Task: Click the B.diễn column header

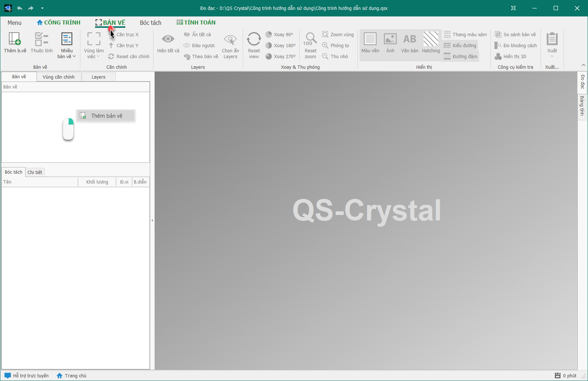Action: (140, 182)
